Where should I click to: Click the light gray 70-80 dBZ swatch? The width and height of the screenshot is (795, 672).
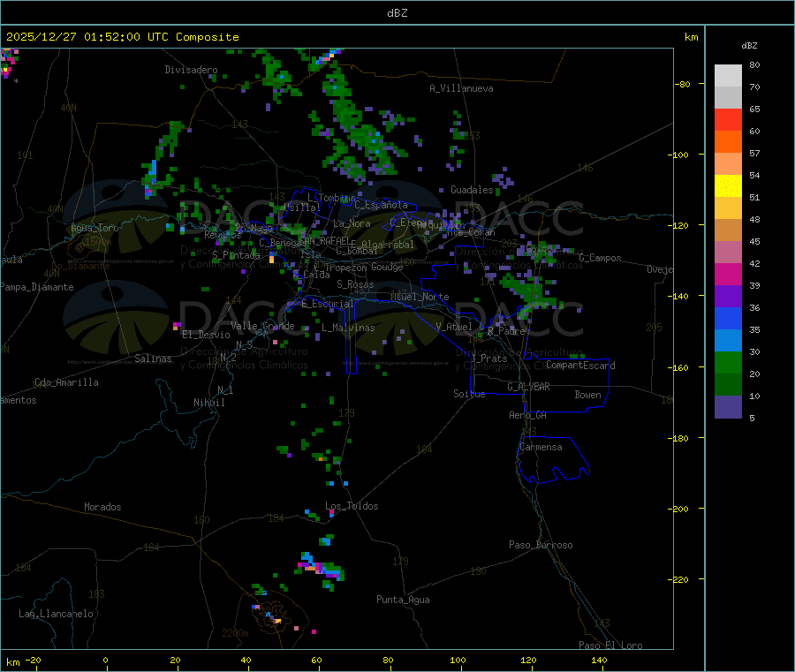pyautogui.click(x=728, y=76)
